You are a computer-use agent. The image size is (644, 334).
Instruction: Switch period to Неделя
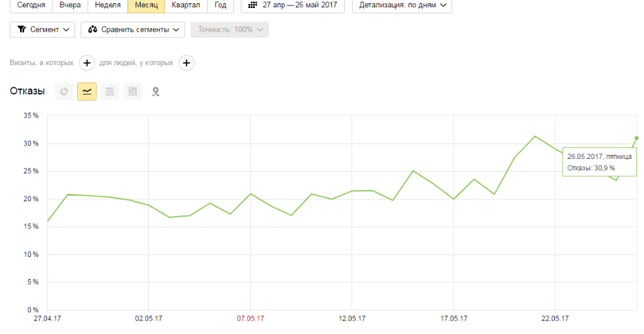107,5
